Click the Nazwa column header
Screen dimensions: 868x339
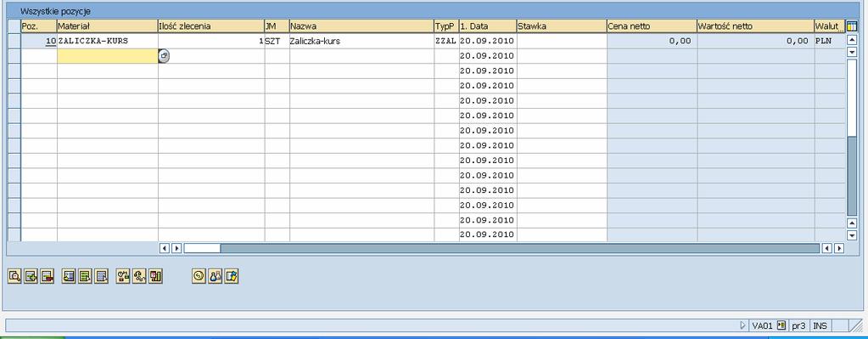pyautogui.click(x=361, y=26)
